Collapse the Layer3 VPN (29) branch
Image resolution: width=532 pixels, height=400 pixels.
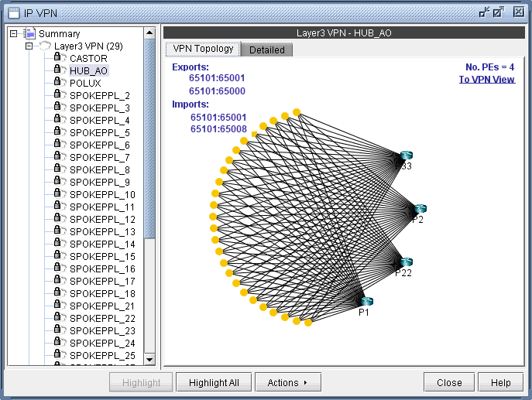pos(29,46)
